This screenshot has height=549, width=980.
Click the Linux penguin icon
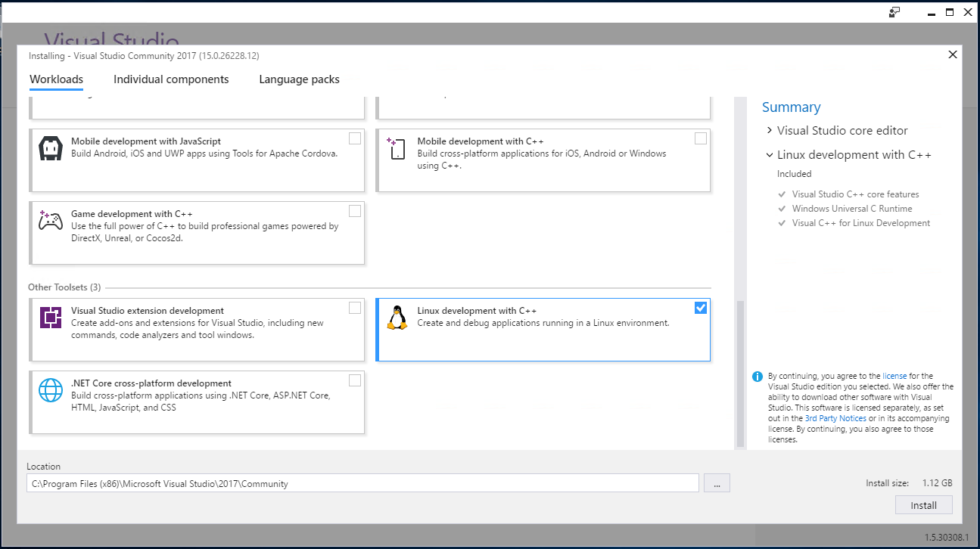397,318
